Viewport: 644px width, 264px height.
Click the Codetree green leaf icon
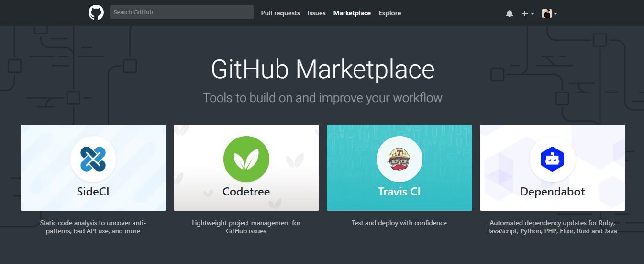pyautogui.click(x=246, y=159)
